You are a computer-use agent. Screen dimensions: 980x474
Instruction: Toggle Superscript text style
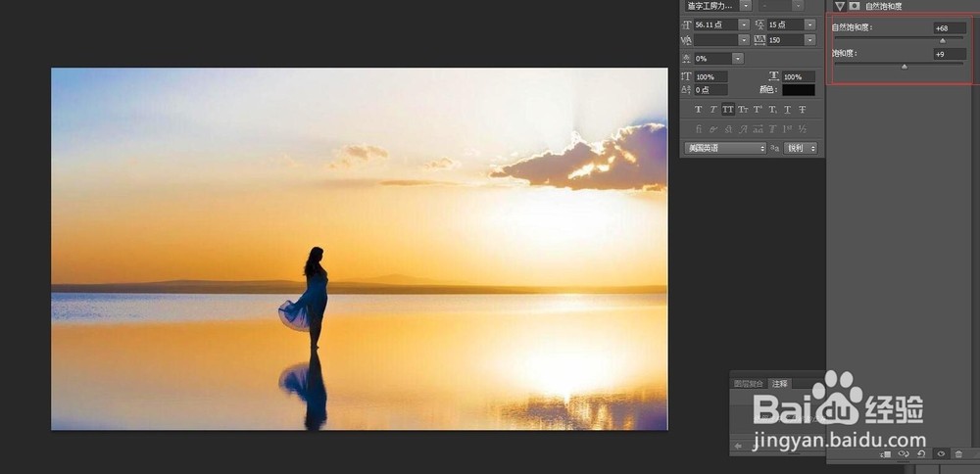click(758, 110)
